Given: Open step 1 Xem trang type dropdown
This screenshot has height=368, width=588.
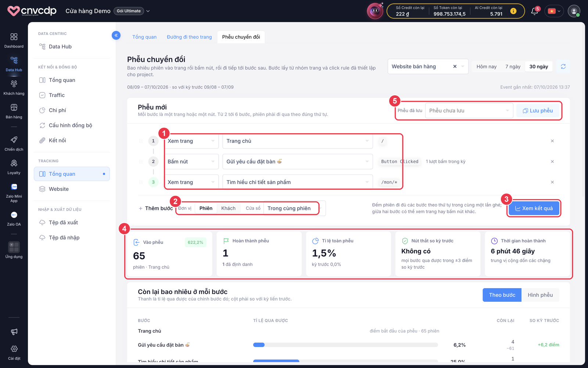Looking at the screenshot, I should [x=191, y=141].
